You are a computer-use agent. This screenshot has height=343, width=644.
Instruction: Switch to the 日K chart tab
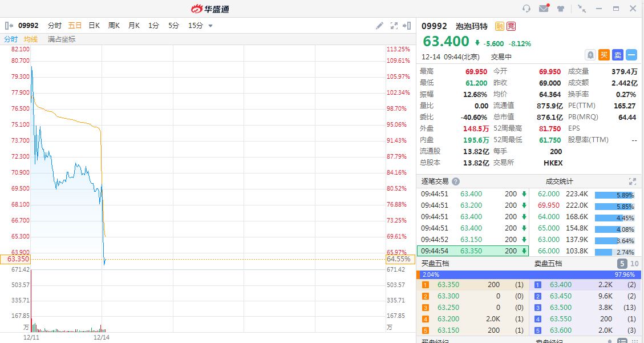coord(94,26)
